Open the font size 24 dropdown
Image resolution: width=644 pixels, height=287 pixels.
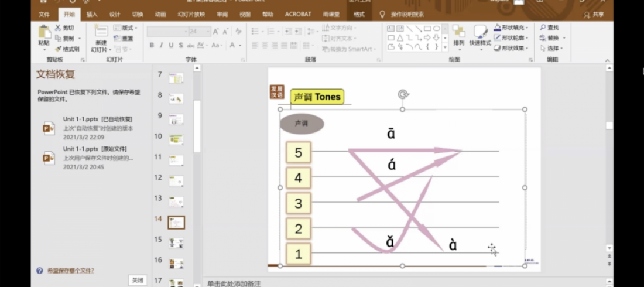click(208, 32)
